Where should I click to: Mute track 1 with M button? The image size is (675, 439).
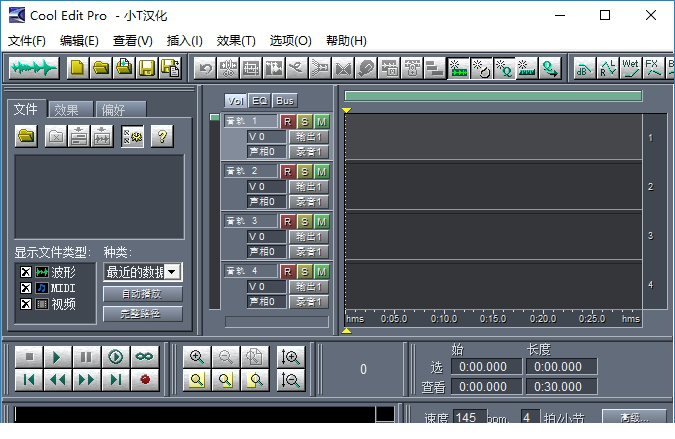pyautogui.click(x=321, y=122)
